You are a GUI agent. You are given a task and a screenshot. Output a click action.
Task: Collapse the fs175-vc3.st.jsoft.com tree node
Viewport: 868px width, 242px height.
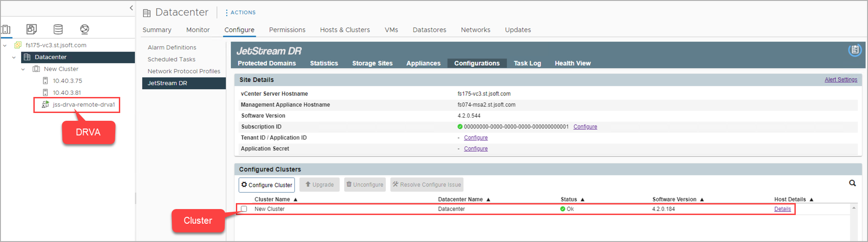[5, 45]
